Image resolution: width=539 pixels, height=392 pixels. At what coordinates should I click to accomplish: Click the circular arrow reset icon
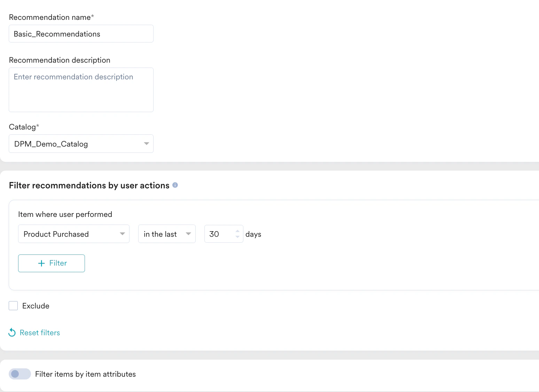click(x=12, y=332)
